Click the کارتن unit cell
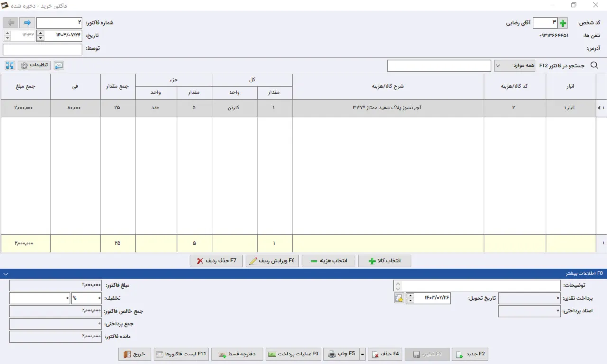Viewport: 607px width, 364px height. [x=235, y=108]
